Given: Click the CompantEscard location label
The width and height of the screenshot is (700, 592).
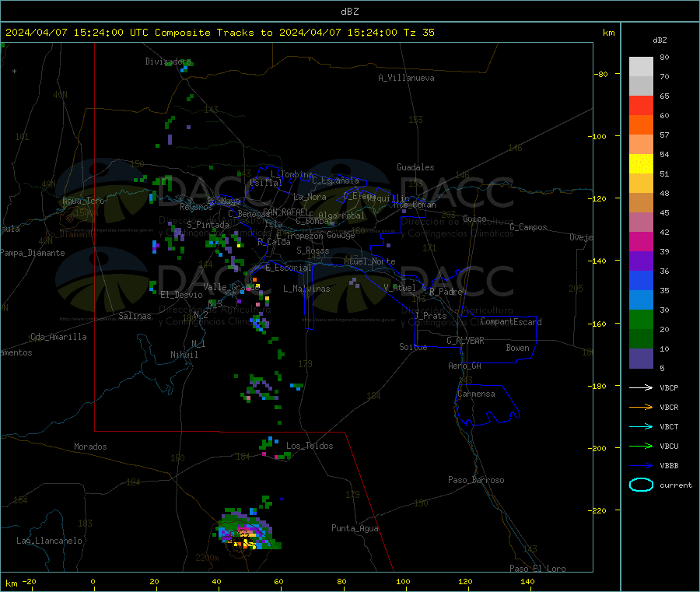Looking at the screenshot, I should (x=511, y=321).
